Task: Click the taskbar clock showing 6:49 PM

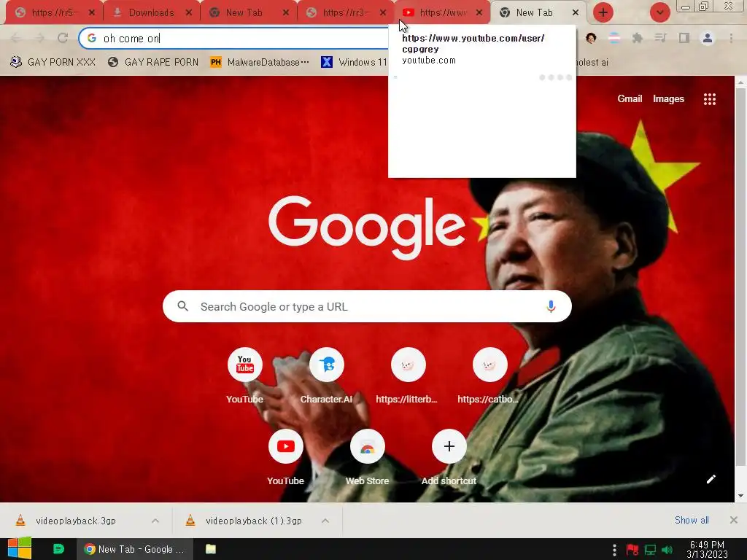Action: 707,549
